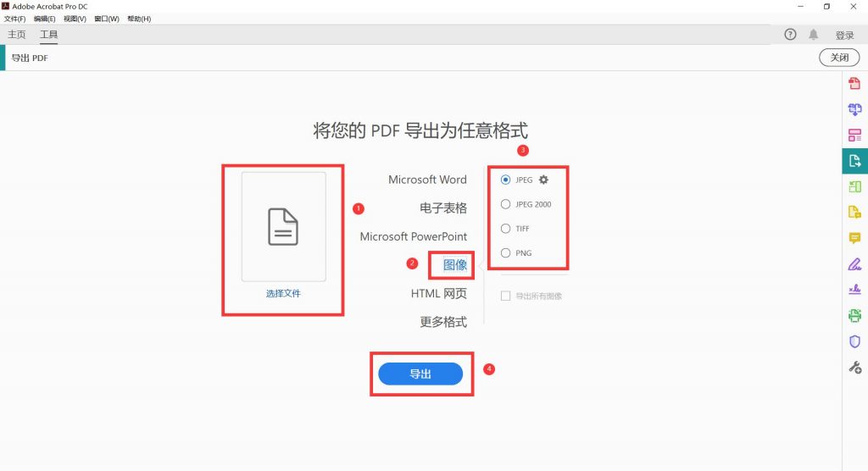Choose 更多格式 export option
Screen dimensions: 868x471
(443, 322)
